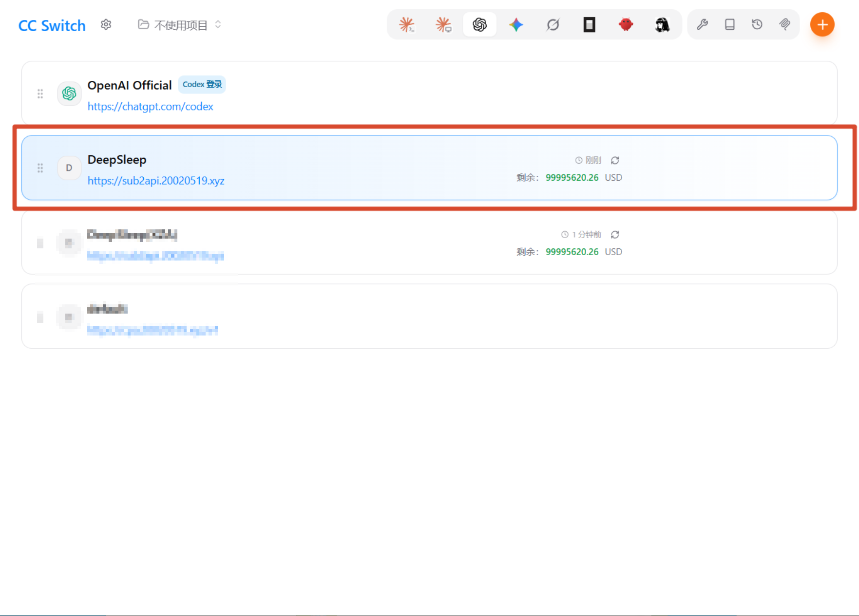The height and width of the screenshot is (616, 859).
Task: Click the D avatar on DeepSleep
Action: point(69,168)
